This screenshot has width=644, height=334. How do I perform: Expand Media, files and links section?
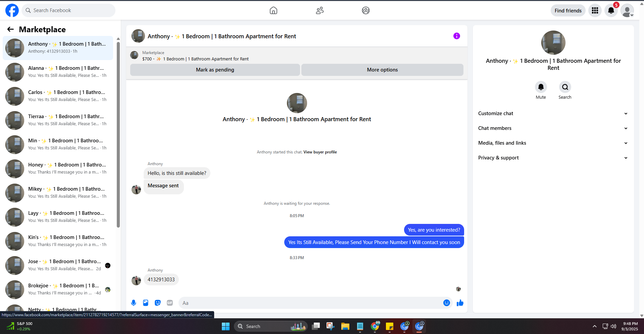[553, 143]
